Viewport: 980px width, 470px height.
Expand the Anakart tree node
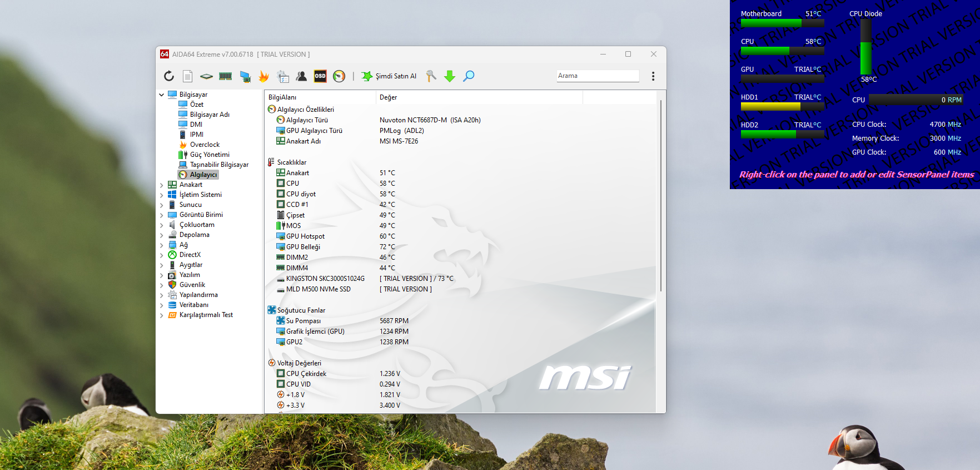[x=162, y=185]
